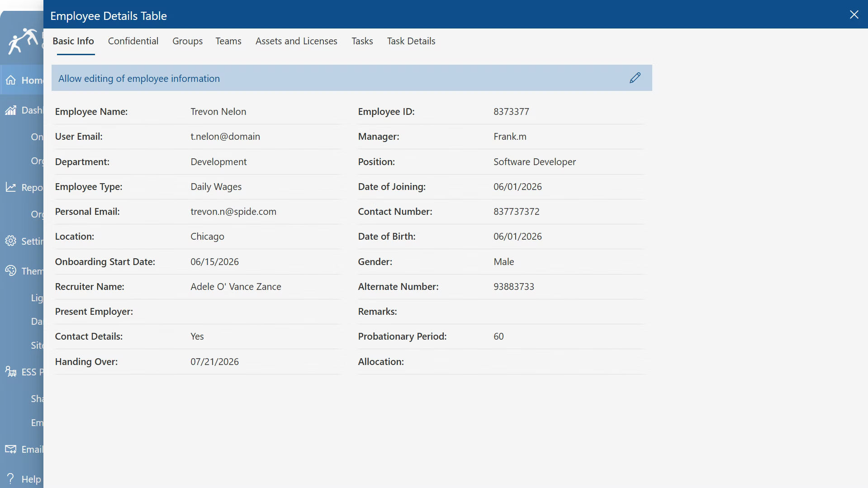Click the Software Developer position value
The width and height of the screenshot is (868, 488).
pyautogui.click(x=535, y=162)
